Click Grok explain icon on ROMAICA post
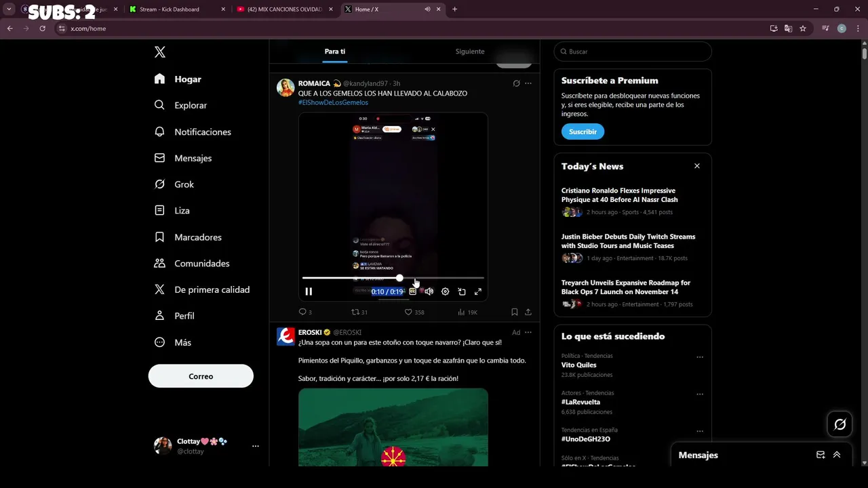 tap(516, 83)
